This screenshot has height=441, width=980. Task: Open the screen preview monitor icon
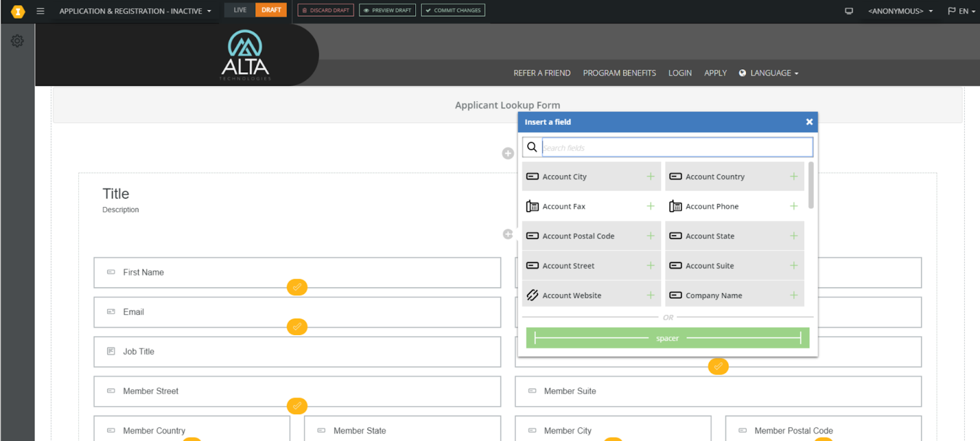pyautogui.click(x=849, y=11)
